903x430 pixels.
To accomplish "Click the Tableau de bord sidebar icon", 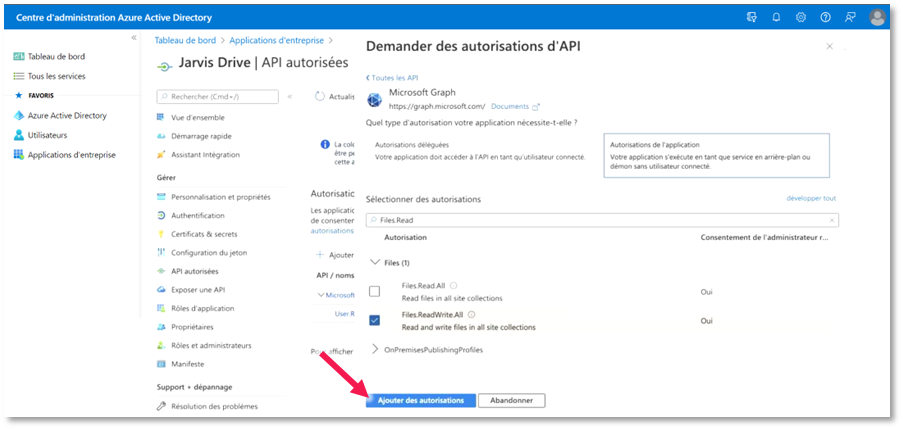I will point(18,56).
